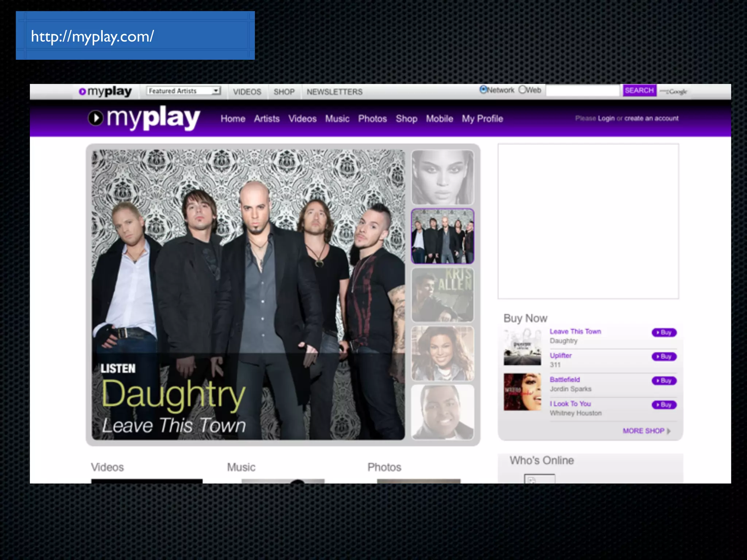Select the Web search radio button
The image size is (747, 560).
[x=522, y=89]
